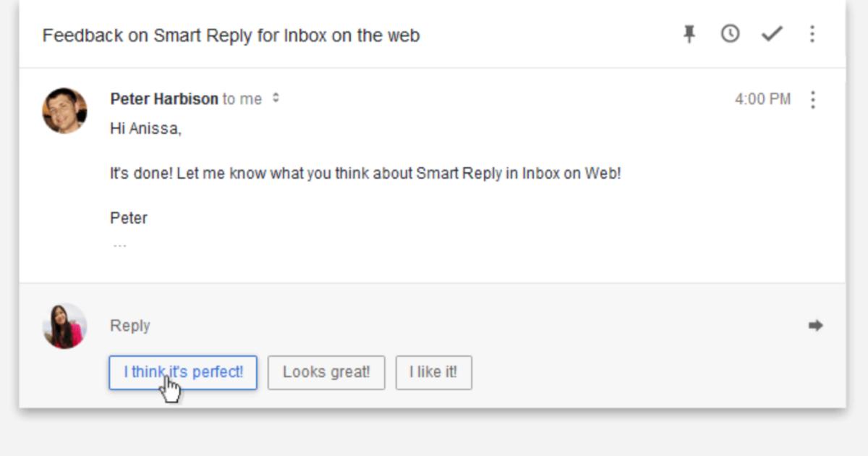Click the "Hi Anissa," greeting line
This screenshot has width=868, height=456.
coord(145,129)
